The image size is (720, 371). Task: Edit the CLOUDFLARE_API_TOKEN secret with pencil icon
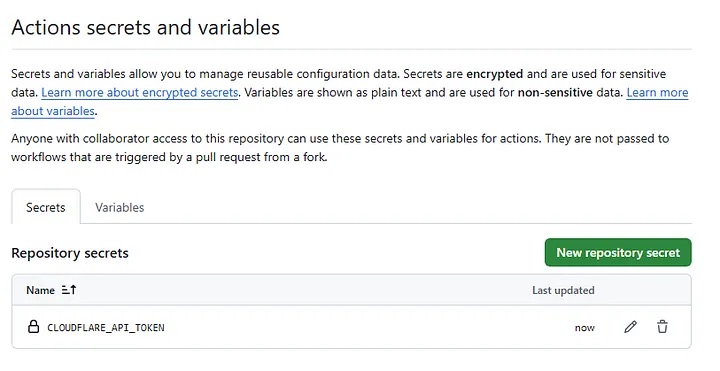tap(630, 327)
